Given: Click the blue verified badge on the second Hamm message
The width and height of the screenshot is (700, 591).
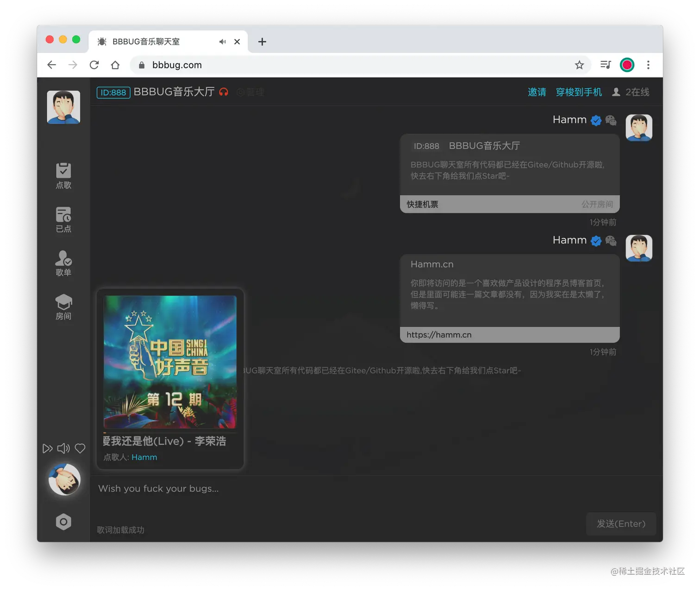Looking at the screenshot, I should [x=596, y=241].
